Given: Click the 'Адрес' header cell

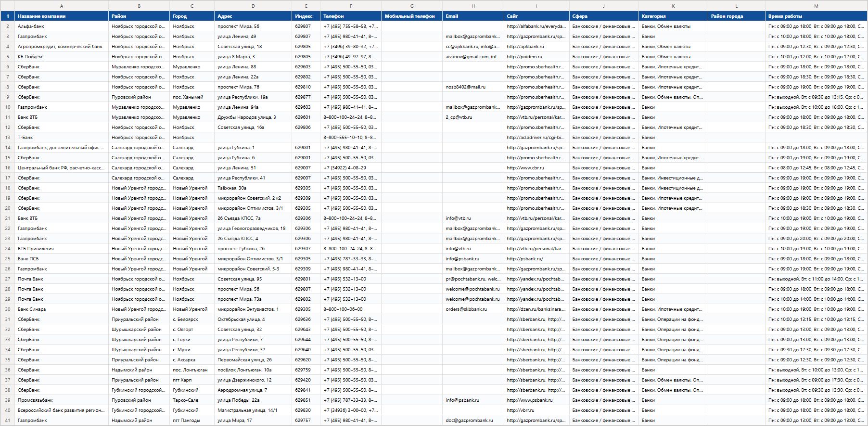Looking at the screenshot, I should (253, 16).
